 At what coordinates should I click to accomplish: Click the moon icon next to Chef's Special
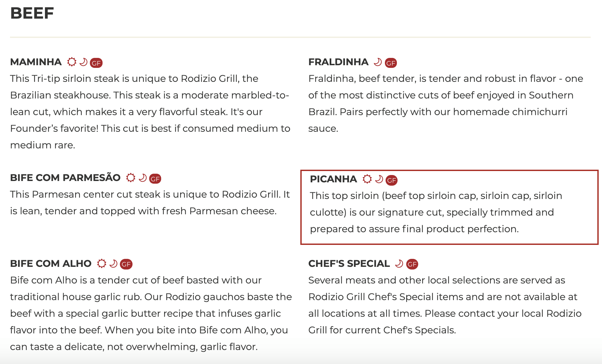(399, 264)
